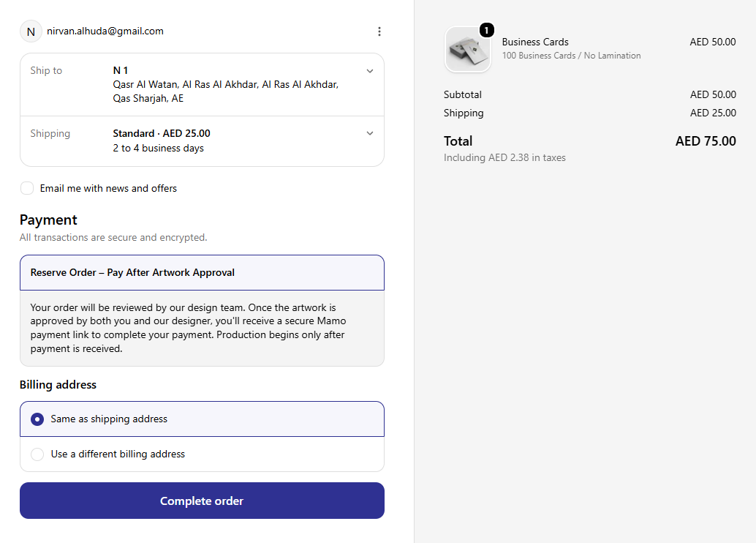Image resolution: width=756 pixels, height=543 pixels.
Task: Open the Standard AED 25.00 shipping row
Action: point(202,141)
